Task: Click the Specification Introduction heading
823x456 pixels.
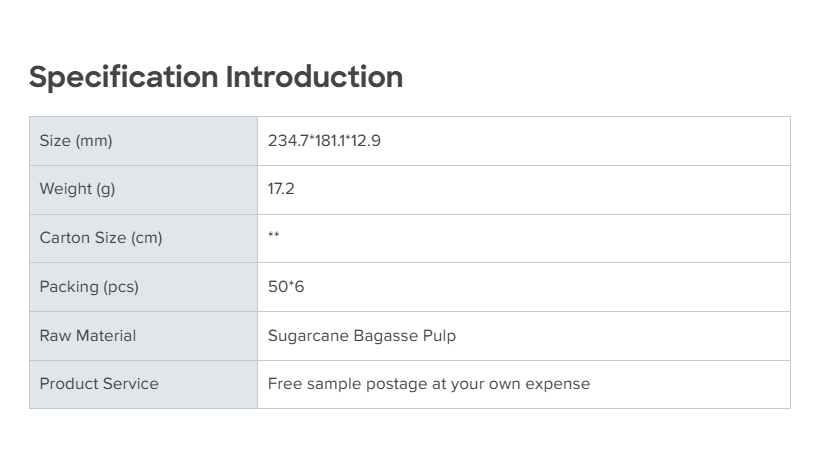Action: pyautogui.click(x=216, y=77)
